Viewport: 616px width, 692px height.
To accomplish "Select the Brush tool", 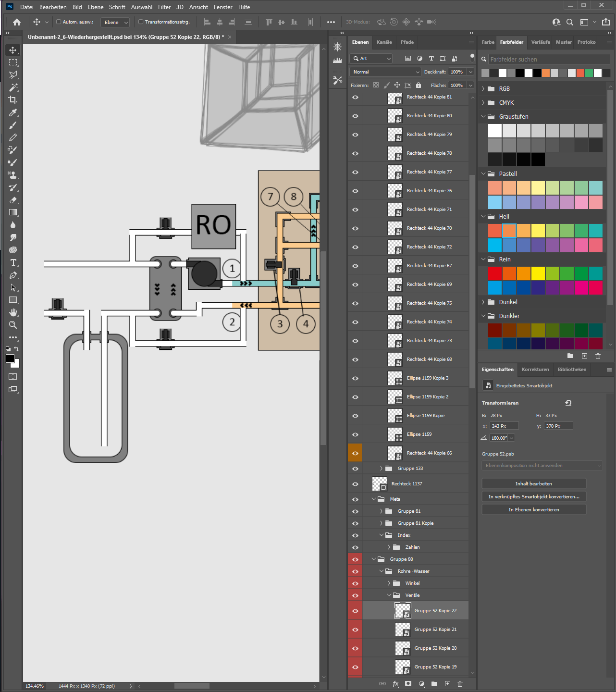I will [x=13, y=125].
